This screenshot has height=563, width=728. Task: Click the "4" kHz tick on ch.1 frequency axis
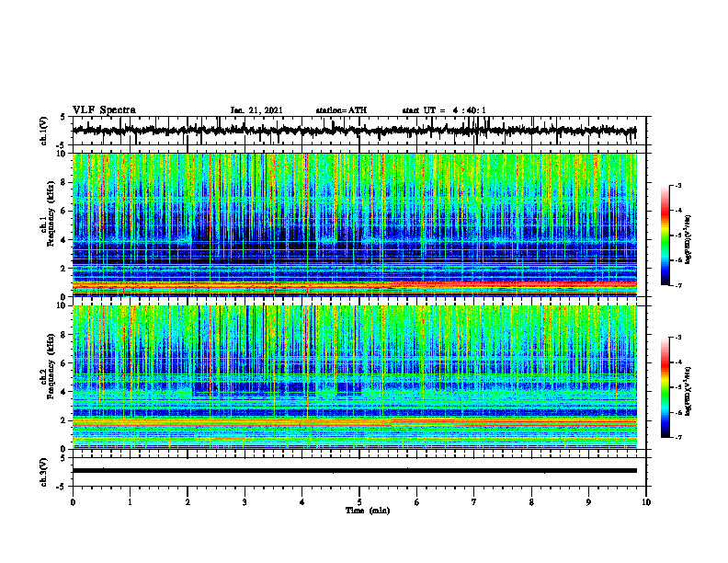(x=63, y=240)
